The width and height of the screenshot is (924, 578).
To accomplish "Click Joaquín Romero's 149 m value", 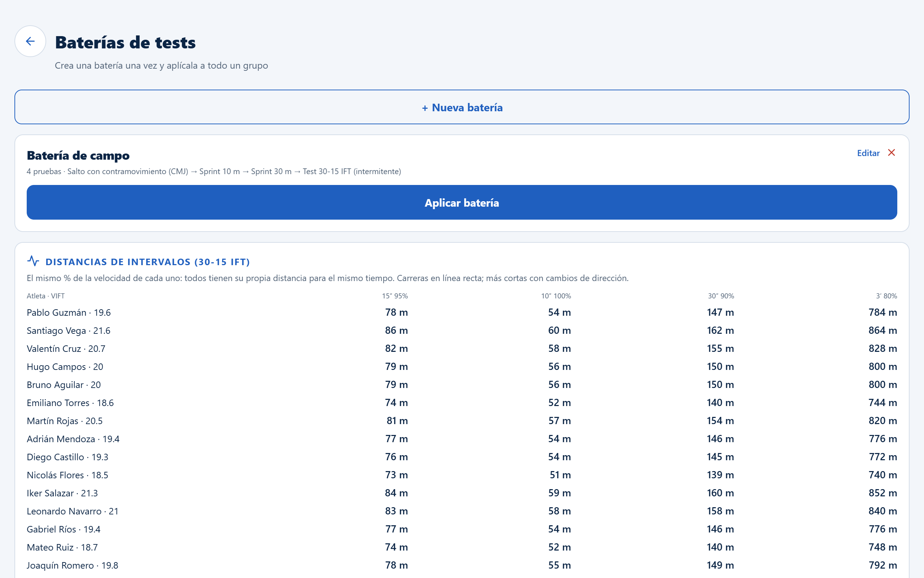I will tap(720, 565).
